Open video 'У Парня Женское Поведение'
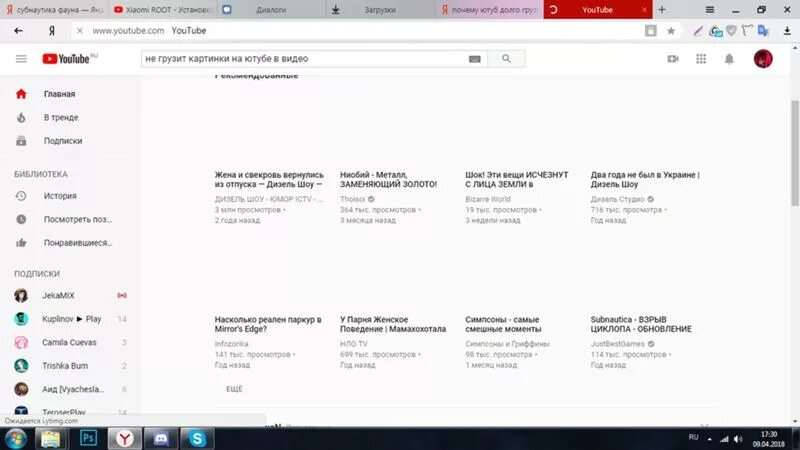 coord(393,324)
